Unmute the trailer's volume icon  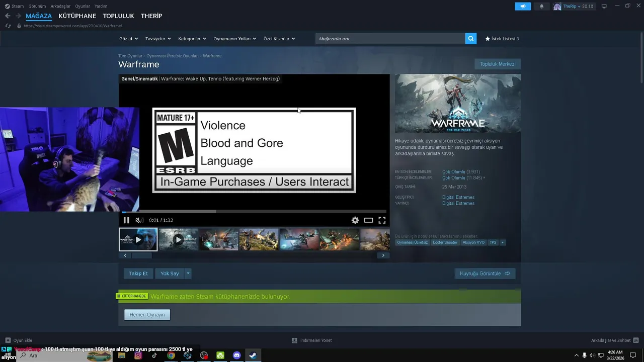[139, 220]
